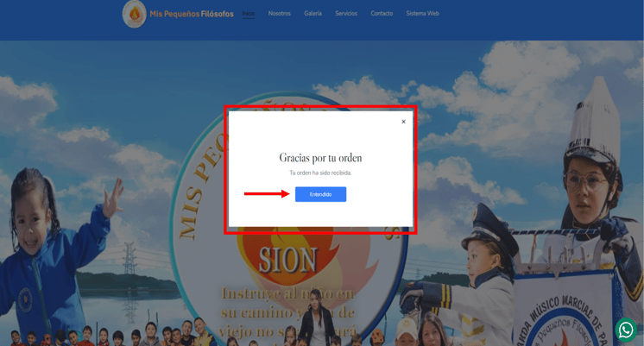Click the Mis Pequeños Filósofos site title
The height and width of the screenshot is (346, 644).
(192, 14)
